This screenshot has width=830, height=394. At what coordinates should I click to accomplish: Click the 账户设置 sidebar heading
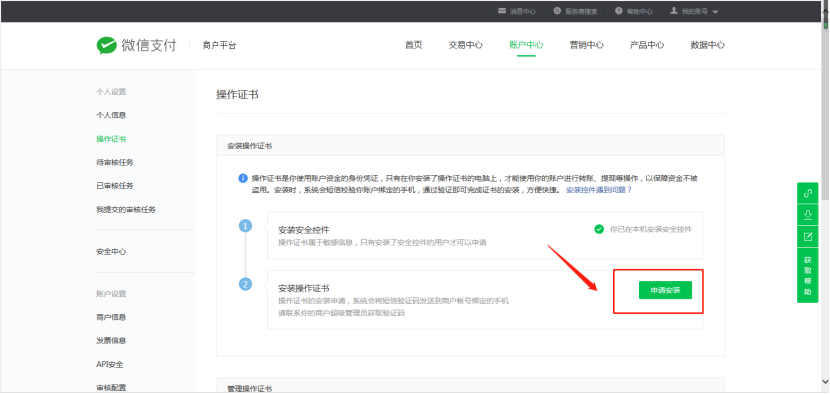[111, 294]
